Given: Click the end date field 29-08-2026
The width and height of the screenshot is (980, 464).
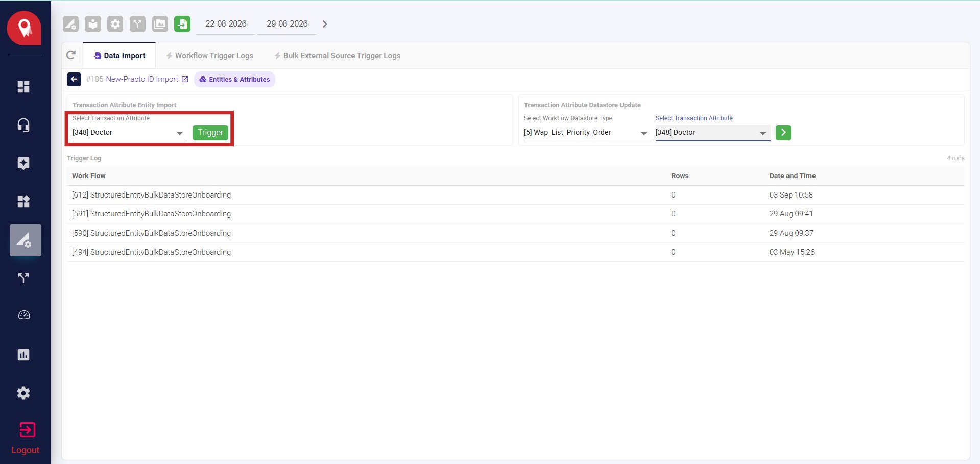Looking at the screenshot, I should [287, 24].
